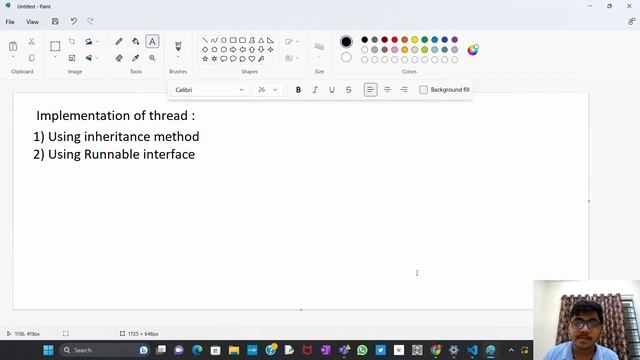Open Edit colors rainbow wheel
Image resolution: width=640 pixels, height=360 pixels.
pyautogui.click(x=473, y=50)
